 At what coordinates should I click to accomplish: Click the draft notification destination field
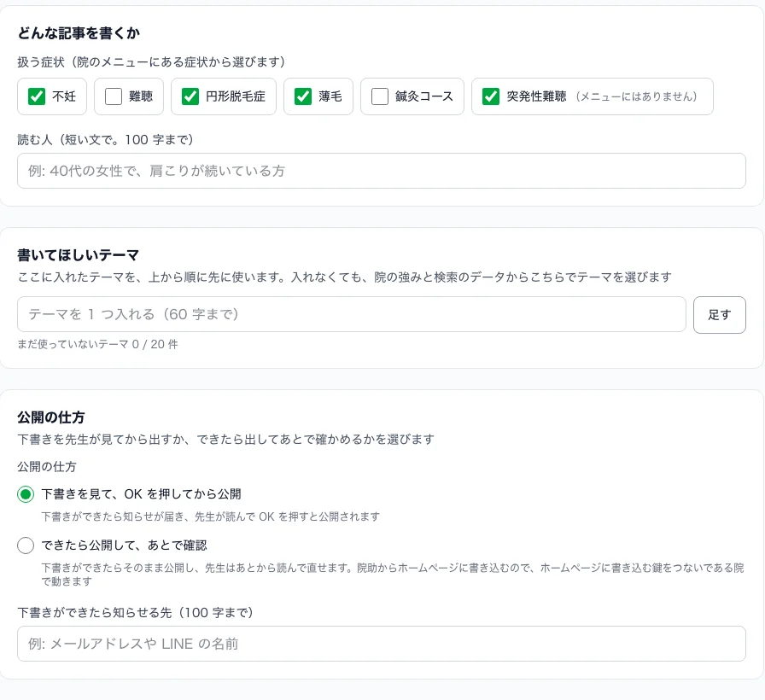click(382, 644)
